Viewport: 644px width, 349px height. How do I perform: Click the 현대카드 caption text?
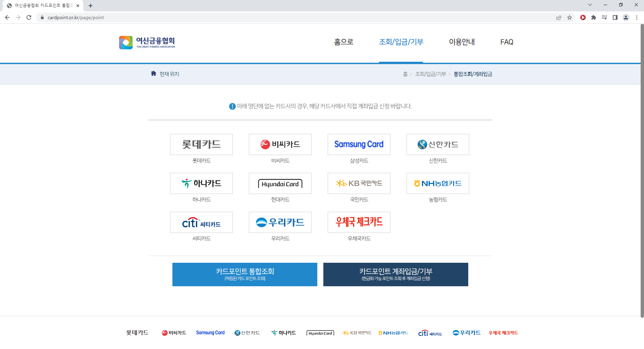[280, 200]
